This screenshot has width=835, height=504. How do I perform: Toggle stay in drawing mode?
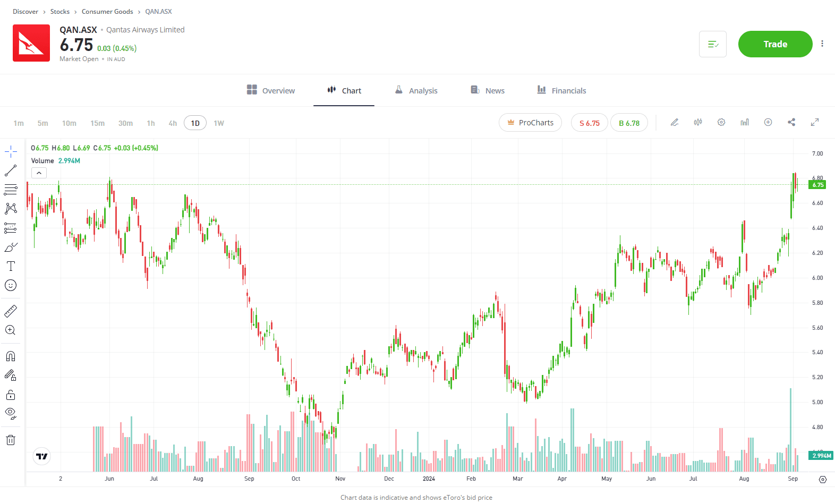(11, 375)
